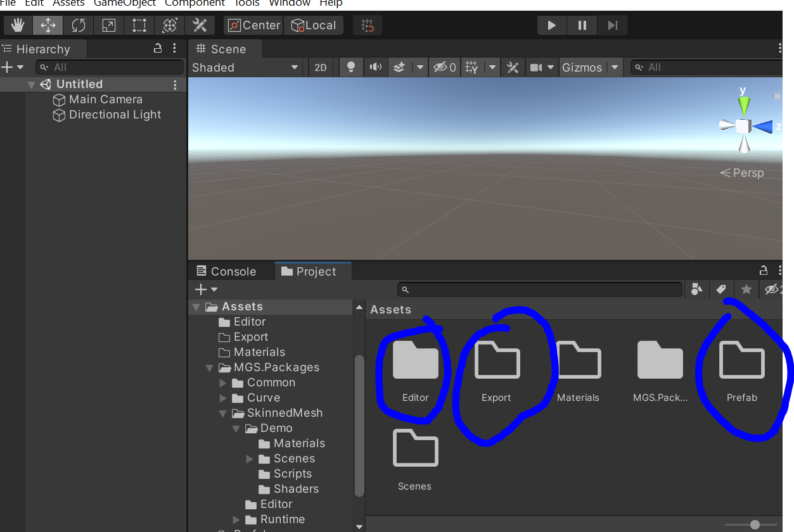Step one frame forward
The image size is (794, 532).
[x=613, y=25]
